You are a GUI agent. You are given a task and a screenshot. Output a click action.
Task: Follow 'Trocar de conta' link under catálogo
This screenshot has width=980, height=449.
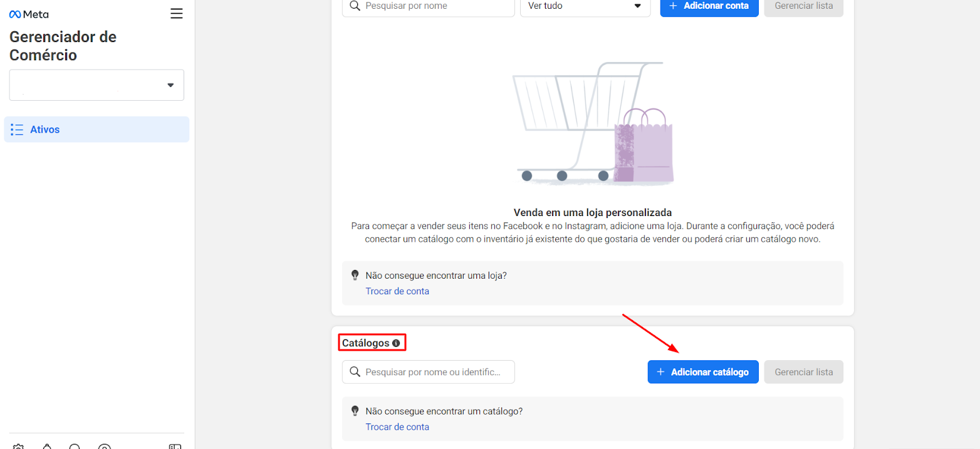click(397, 427)
